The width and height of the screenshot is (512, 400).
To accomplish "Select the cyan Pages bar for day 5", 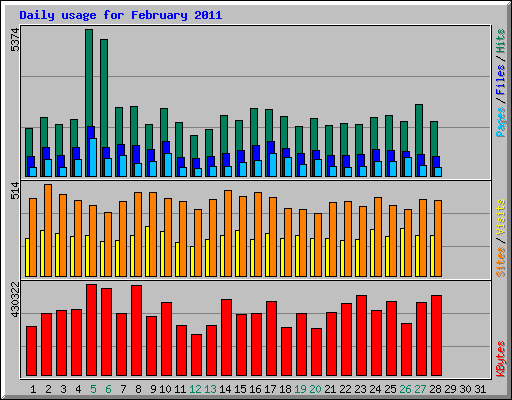I will [x=93, y=157].
